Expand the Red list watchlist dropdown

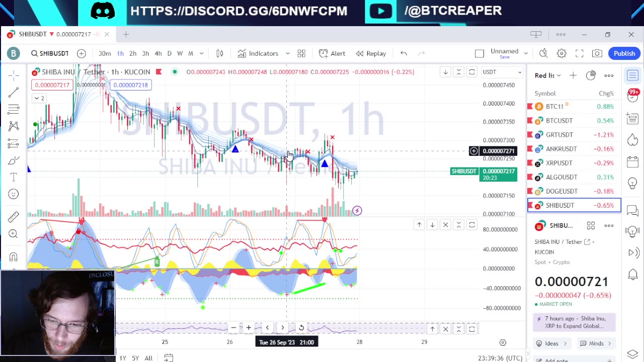(548, 75)
